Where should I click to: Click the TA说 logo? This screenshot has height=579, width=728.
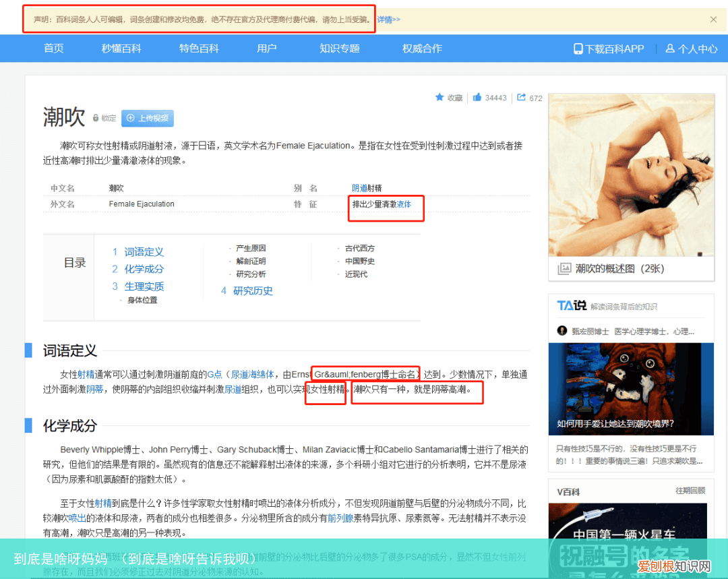tap(572, 305)
